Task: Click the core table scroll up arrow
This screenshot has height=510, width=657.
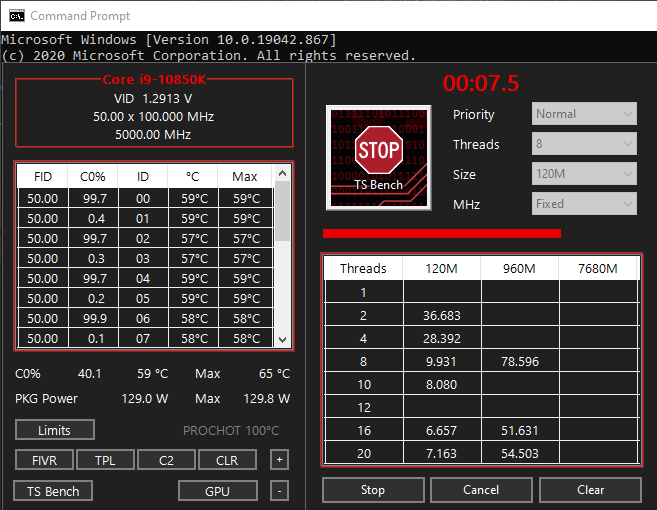Action: [x=282, y=173]
